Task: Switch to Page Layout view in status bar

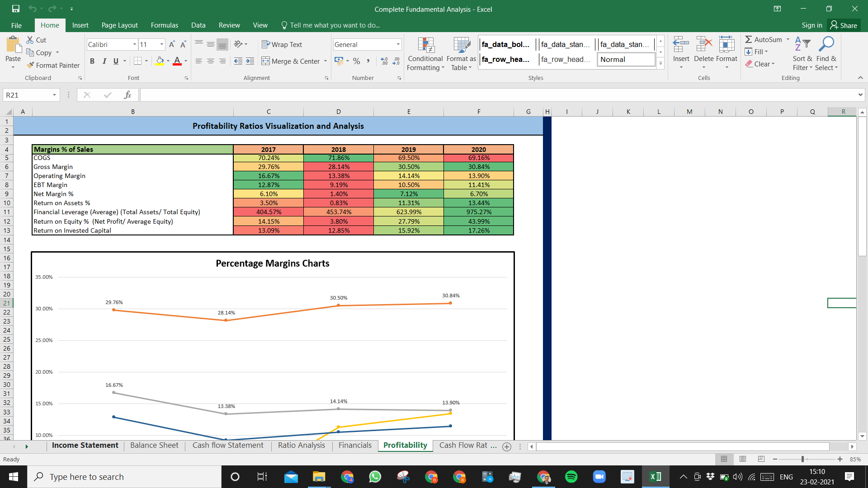Action: click(743, 459)
